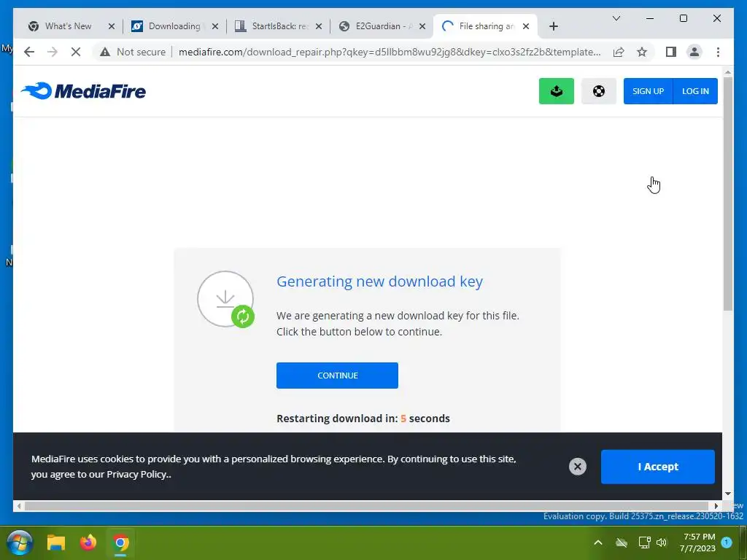Accept cookies with I Accept button
The height and width of the screenshot is (560, 747).
pyautogui.click(x=657, y=467)
